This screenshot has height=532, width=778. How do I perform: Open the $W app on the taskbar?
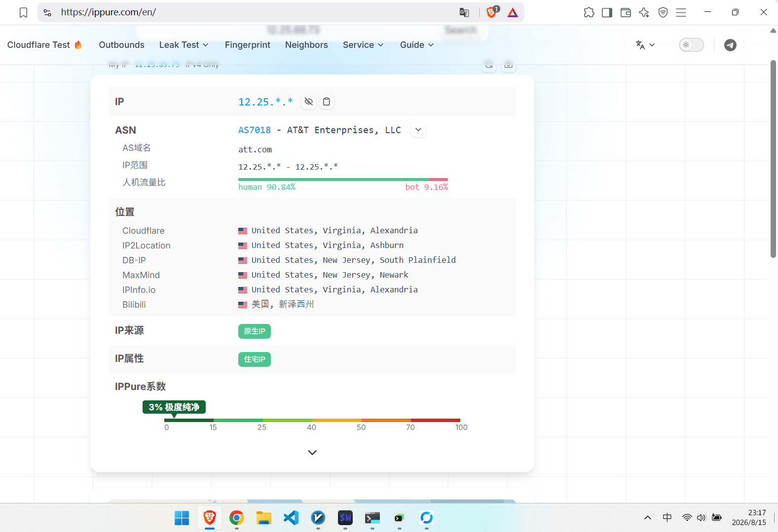click(345, 518)
